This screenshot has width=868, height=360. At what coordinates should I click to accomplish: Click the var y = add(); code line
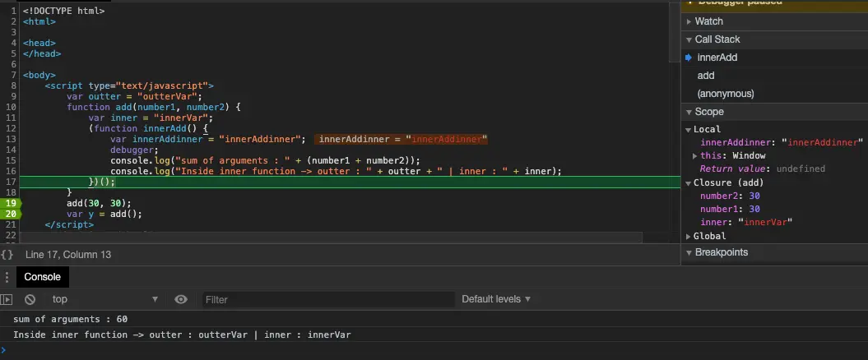(104, 214)
